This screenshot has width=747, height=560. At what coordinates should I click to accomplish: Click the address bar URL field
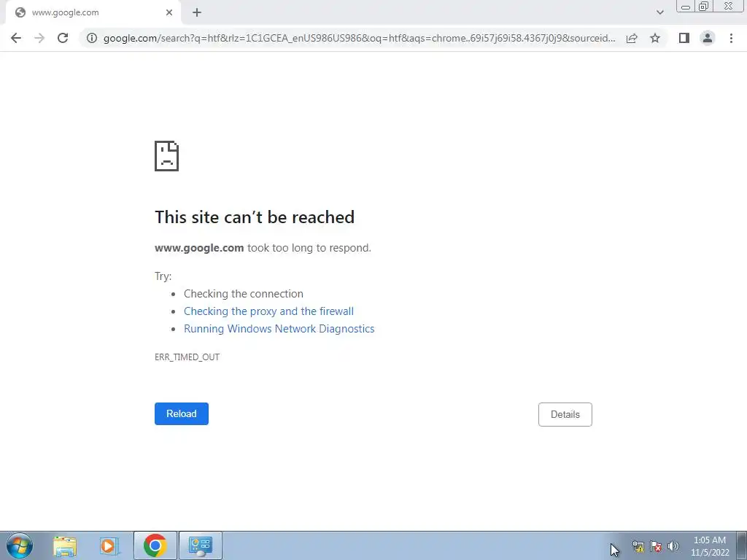(359, 38)
